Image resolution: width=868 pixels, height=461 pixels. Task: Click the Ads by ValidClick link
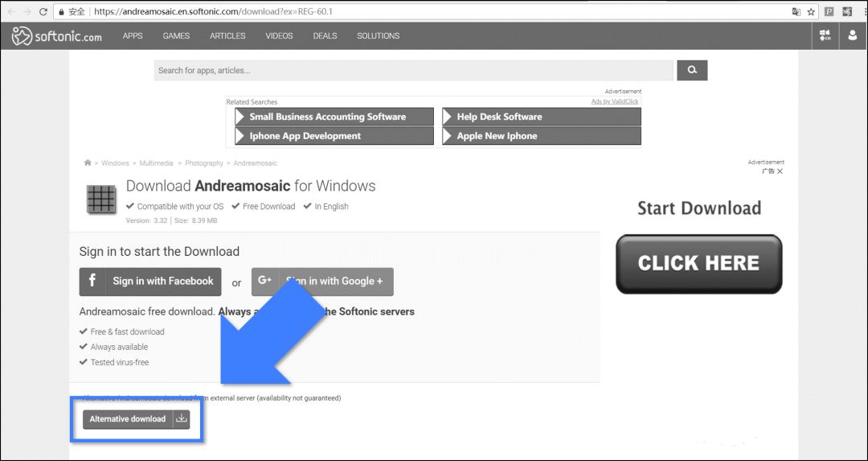[615, 101]
